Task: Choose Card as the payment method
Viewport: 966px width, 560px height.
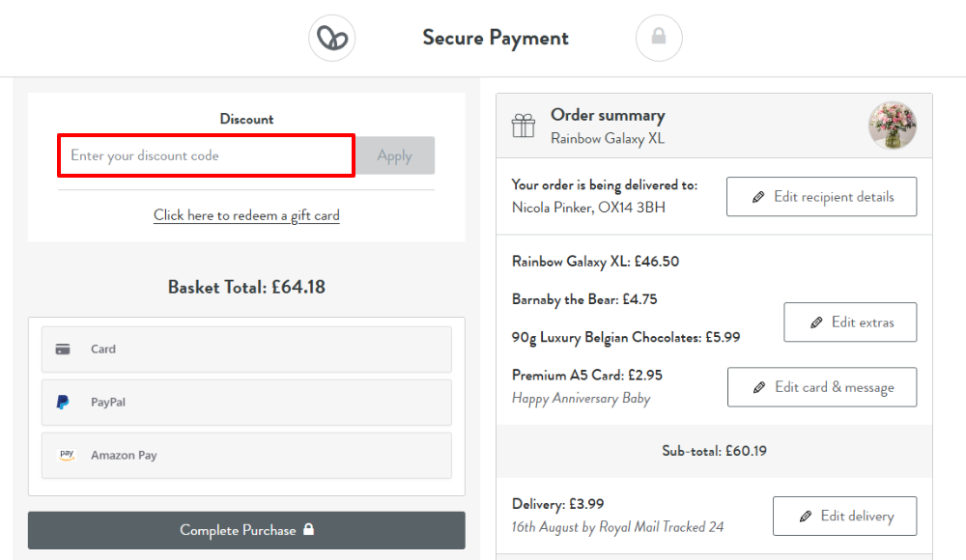Action: click(x=245, y=350)
